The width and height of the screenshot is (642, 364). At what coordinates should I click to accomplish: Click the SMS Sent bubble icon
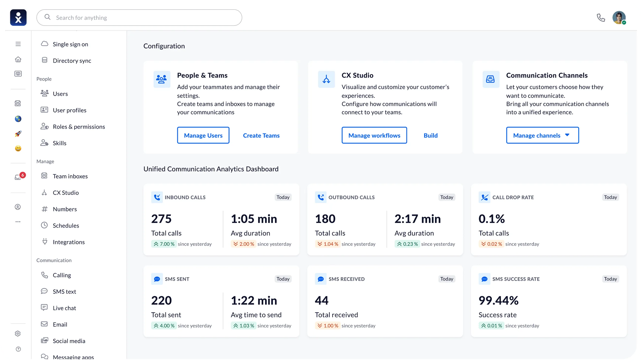157,279
